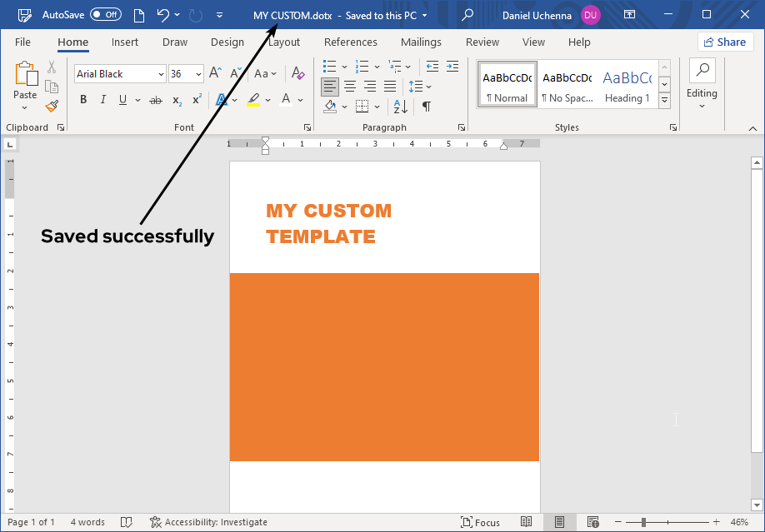Image resolution: width=765 pixels, height=532 pixels.
Task: Select the Format Painter
Action: point(50,107)
